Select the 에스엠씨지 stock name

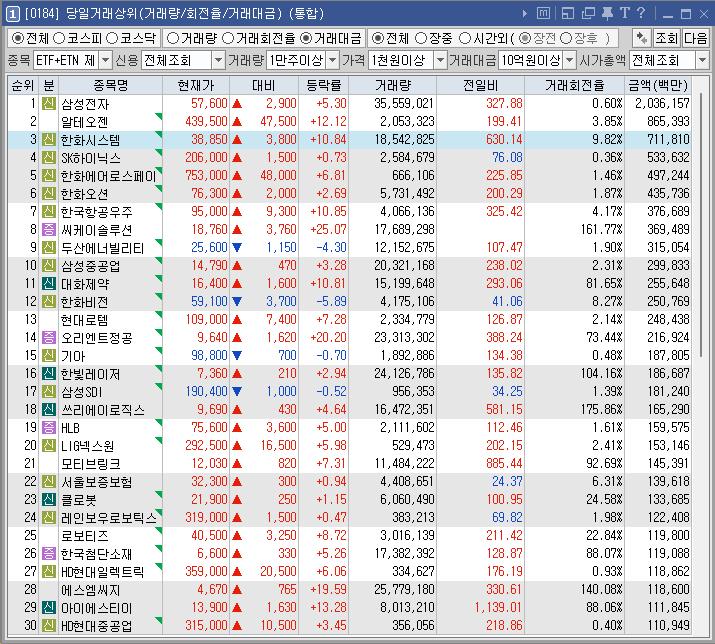91,590
